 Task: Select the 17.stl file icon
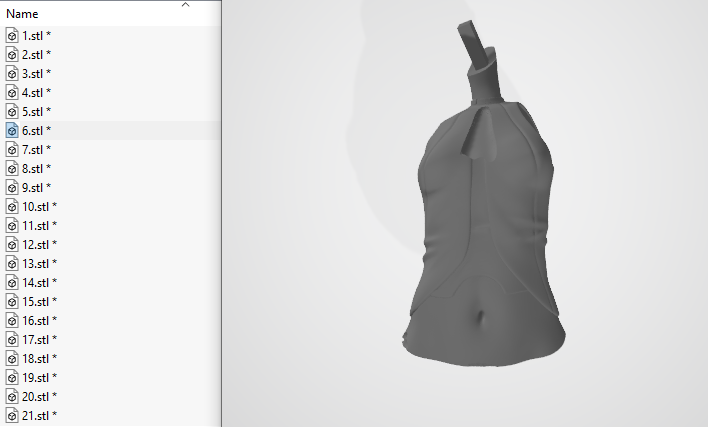point(12,339)
